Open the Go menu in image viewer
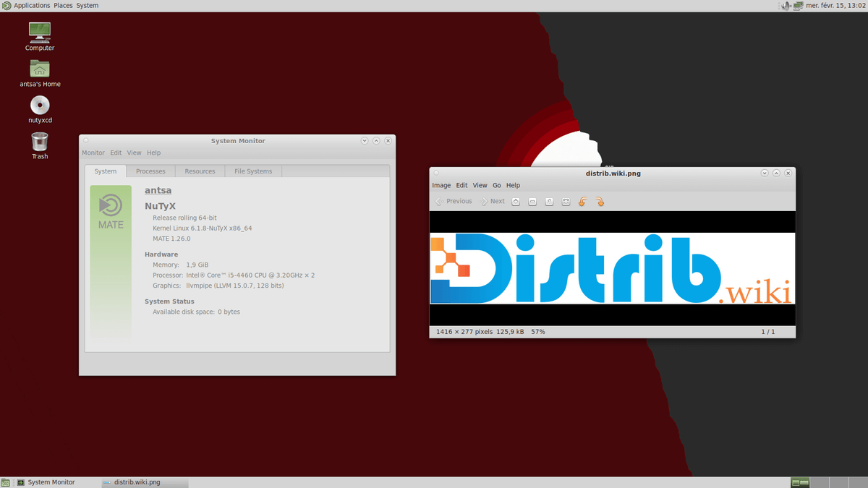 pyautogui.click(x=497, y=186)
